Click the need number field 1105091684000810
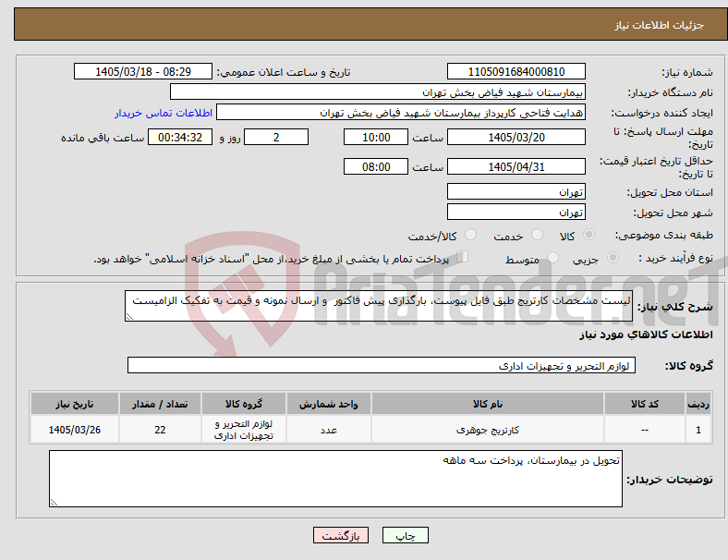The height and width of the screenshot is (560, 728). coord(516,71)
